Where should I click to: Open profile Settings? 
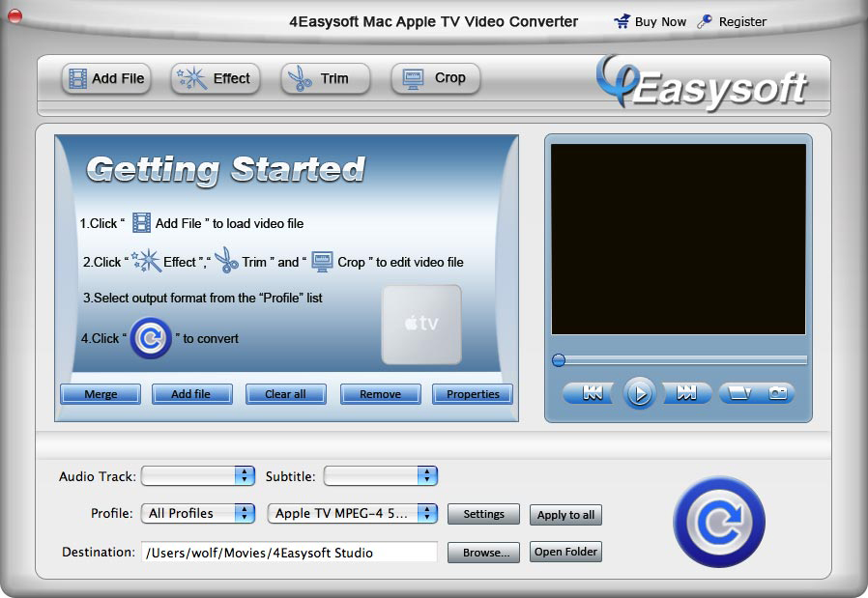pos(483,514)
